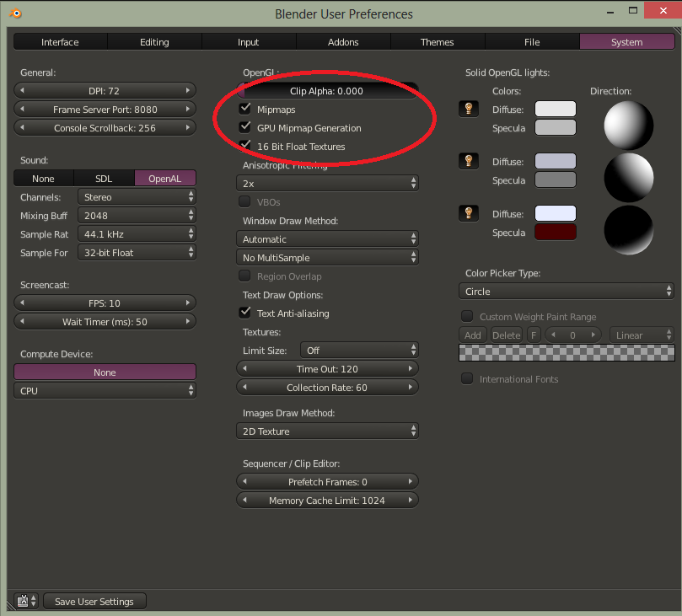Increase Screencast FPS with right arrow
682x616 pixels.
[188, 303]
